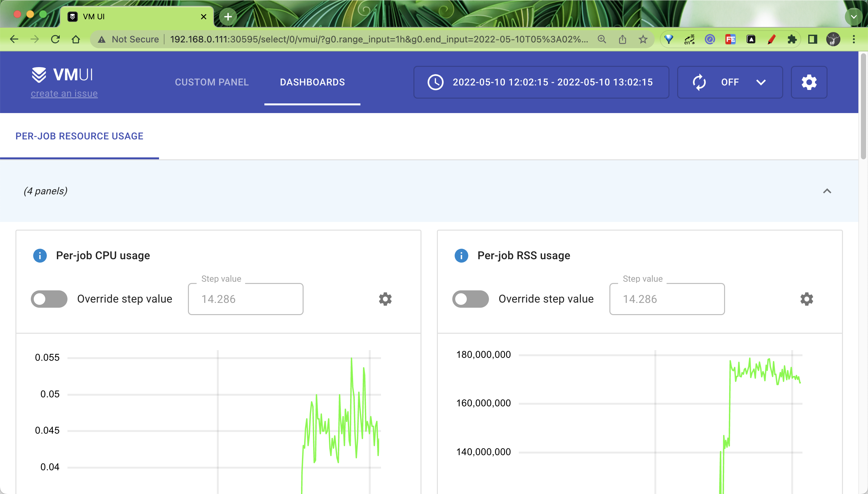Image resolution: width=868 pixels, height=494 pixels.
Task: Click the create an issue link
Action: pyautogui.click(x=64, y=93)
